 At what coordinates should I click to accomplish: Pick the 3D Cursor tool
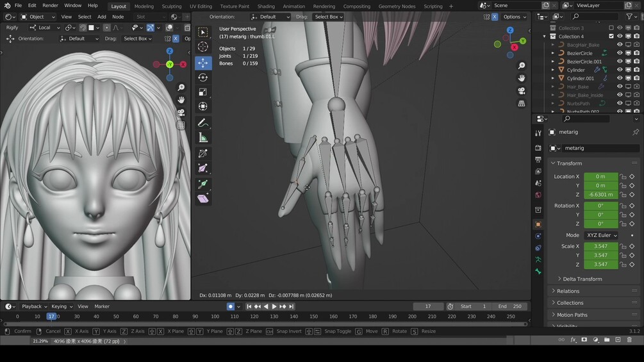(x=203, y=47)
